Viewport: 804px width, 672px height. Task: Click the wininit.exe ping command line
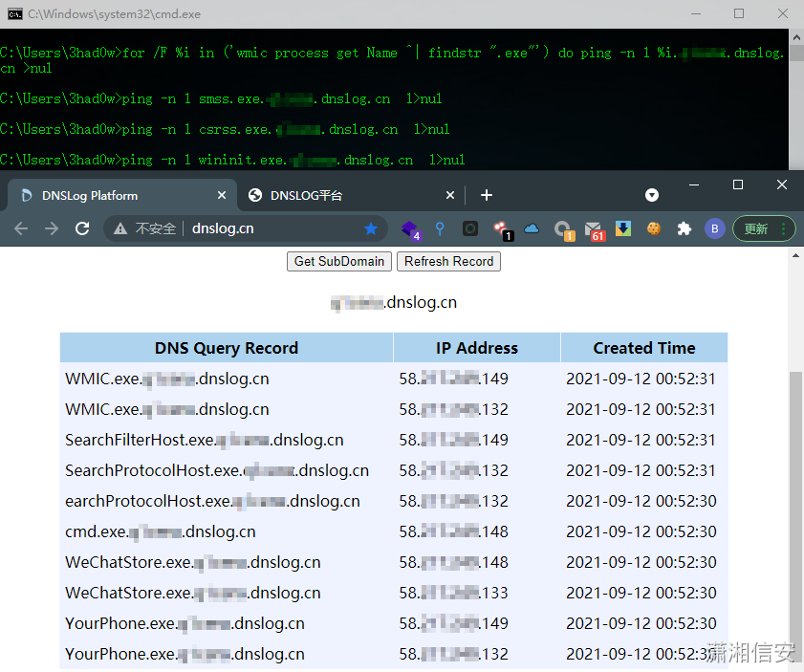(x=233, y=160)
